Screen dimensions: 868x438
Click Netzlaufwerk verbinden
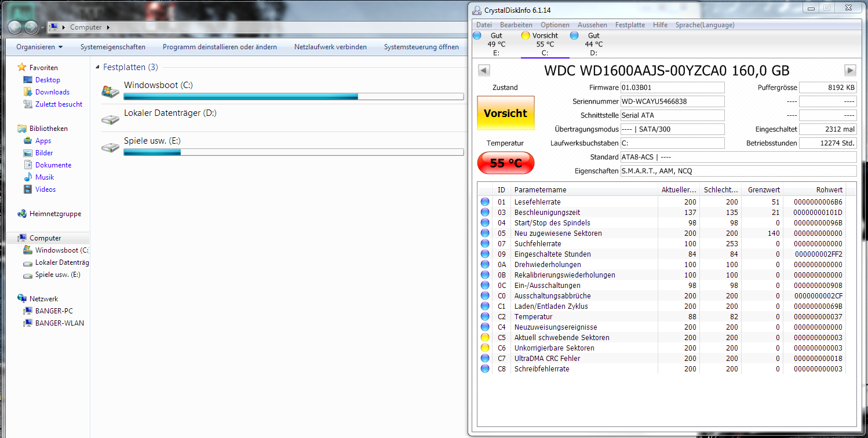(330, 47)
